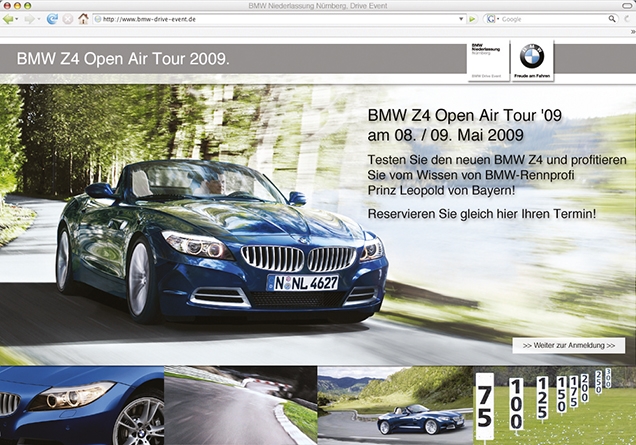Click the 'BMW Z4 Open Air Tour 2009' header title
The image size is (636, 445).
(123, 59)
